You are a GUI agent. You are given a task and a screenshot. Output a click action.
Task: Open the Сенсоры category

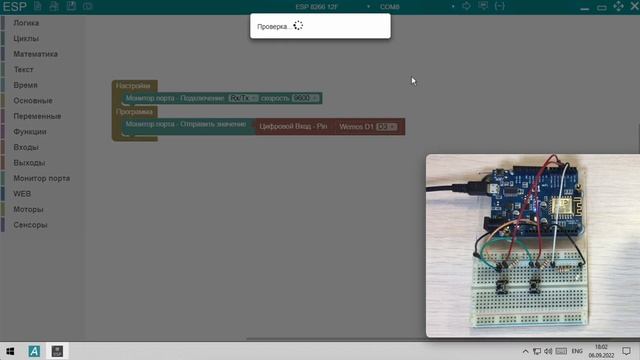coord(30,224)
